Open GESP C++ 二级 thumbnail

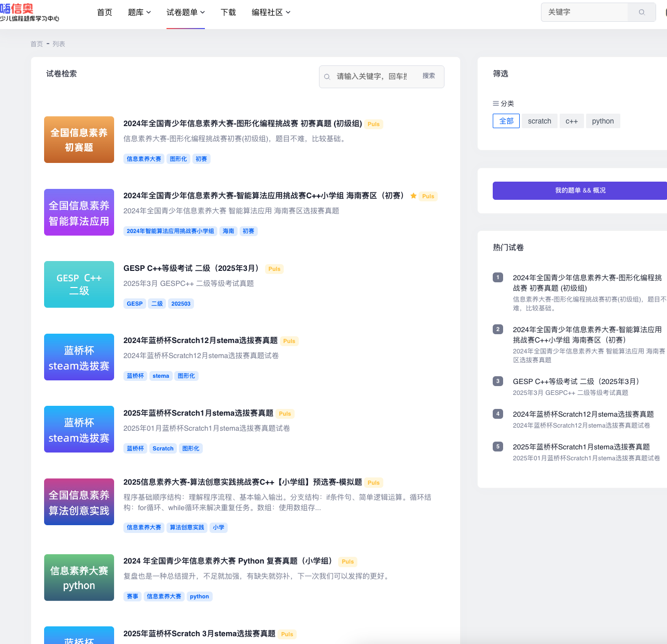pos(79,284)
